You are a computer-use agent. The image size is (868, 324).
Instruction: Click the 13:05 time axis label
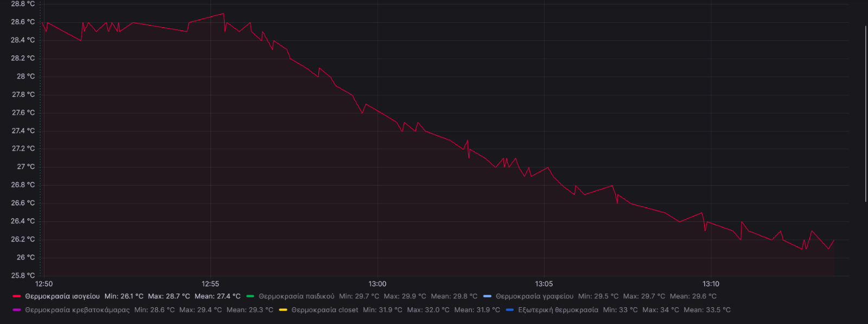click(544, 284)
